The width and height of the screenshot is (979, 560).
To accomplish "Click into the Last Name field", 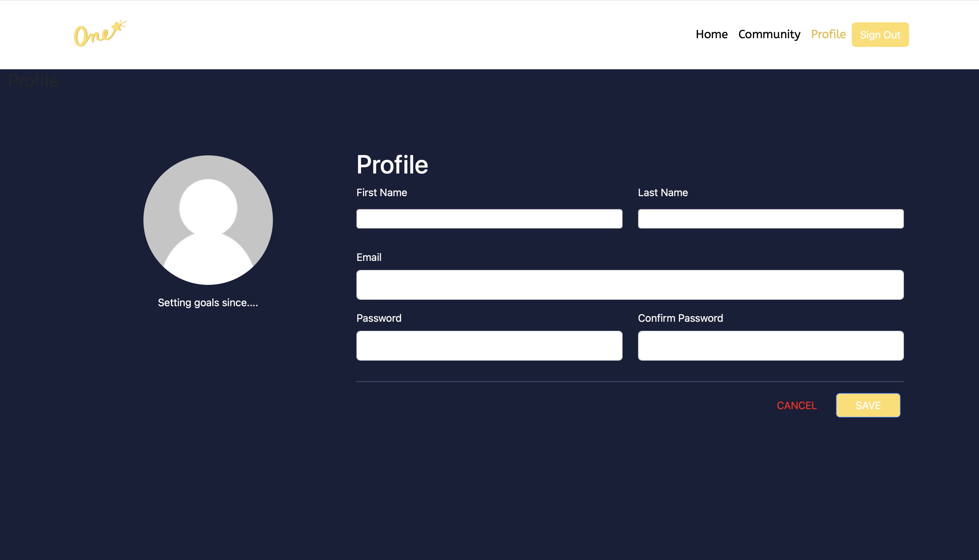I will pyautogui.click(x=771, y=219).
